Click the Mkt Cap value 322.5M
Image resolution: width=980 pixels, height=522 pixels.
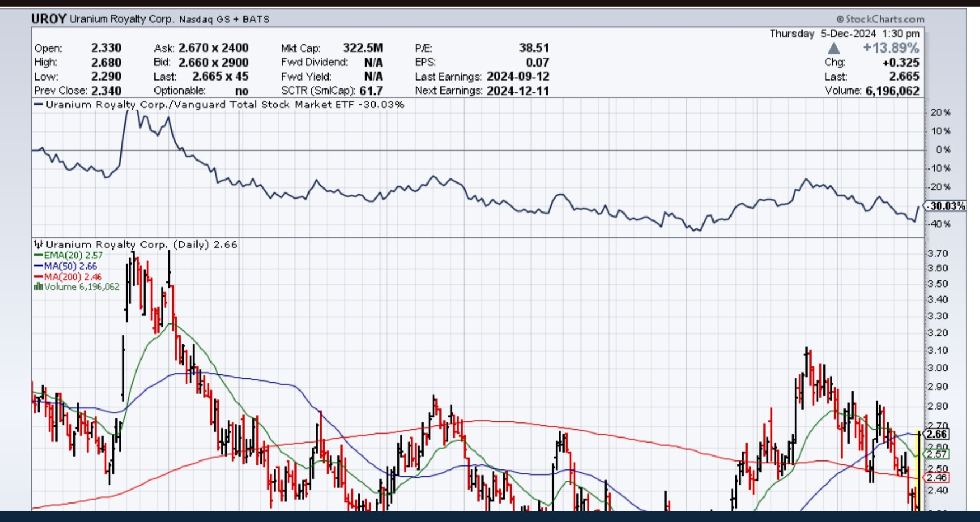(363, 48)
